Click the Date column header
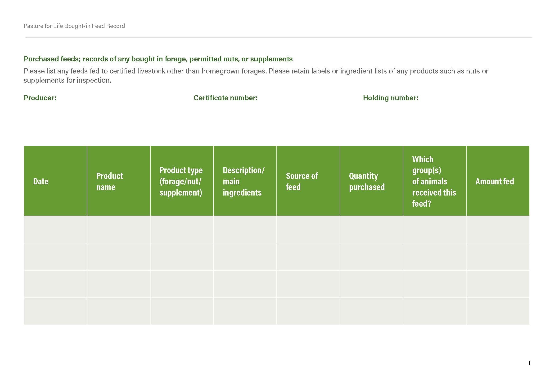This screenshot has width=554, height=392. pyautogui.click(x=41, y=181)
